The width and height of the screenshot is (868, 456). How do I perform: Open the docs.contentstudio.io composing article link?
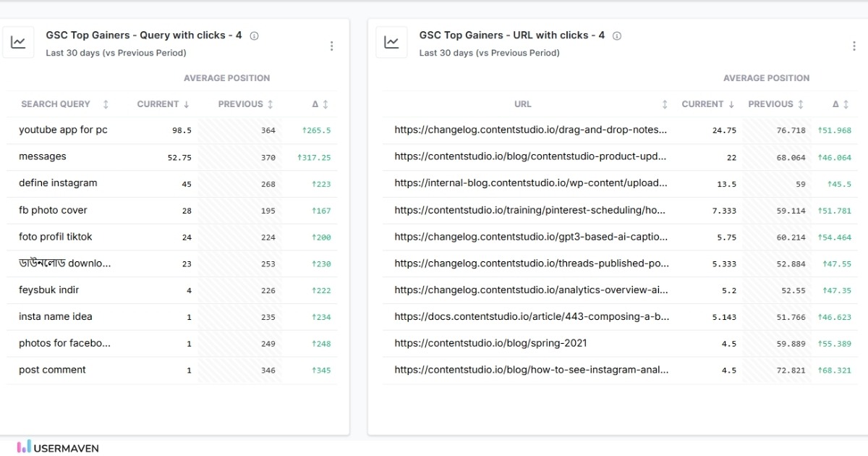pyautogui.click(x=532, y=316)
